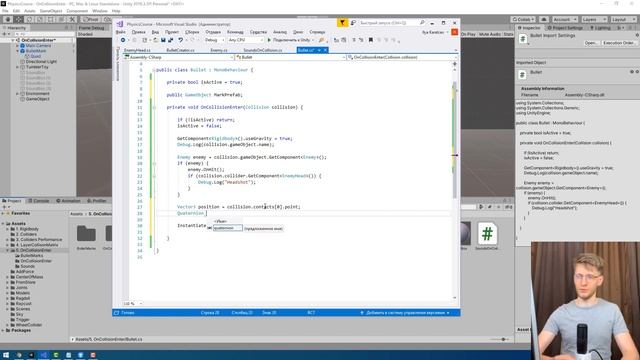The height and width of the screenshot is (360, 640).
Task: Open the Проект menu in Visual Studio
Action: [172, 32]
